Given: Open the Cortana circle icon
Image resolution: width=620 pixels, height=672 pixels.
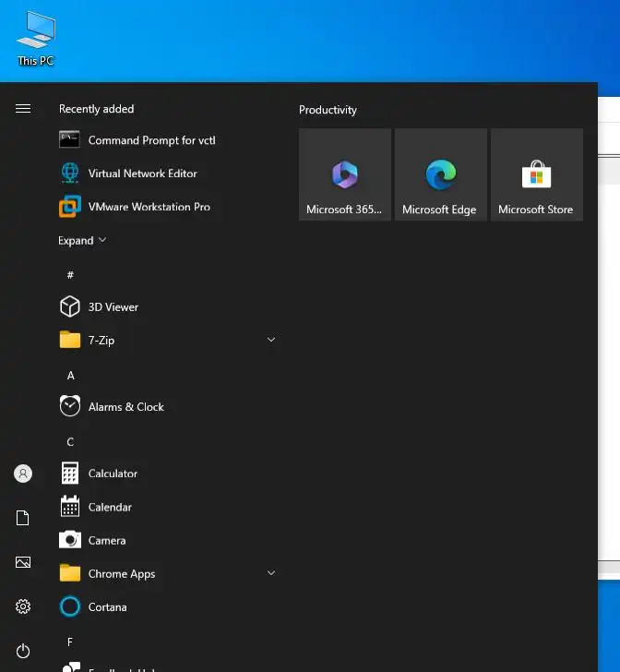Looking at the screenshot, I should tap(70, 606).
